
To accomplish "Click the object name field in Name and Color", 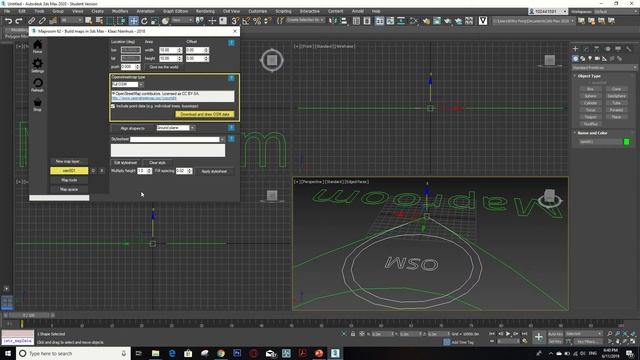I will 599,142.
